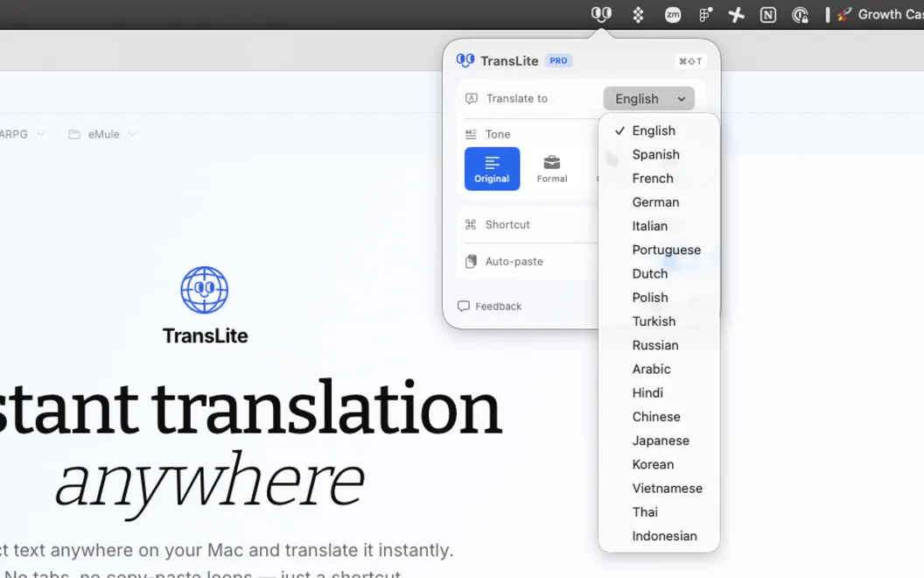924x578 pixels.
Task: Click the Tone label
Action: (498, 135)
